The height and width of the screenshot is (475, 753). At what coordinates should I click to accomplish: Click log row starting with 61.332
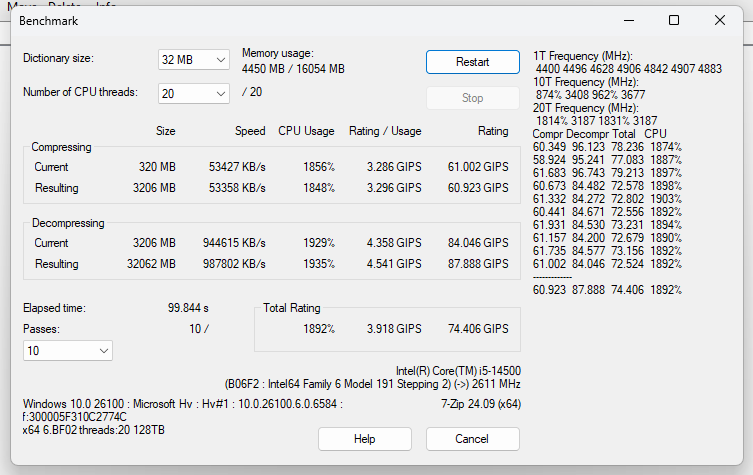(x=607, y=198)
